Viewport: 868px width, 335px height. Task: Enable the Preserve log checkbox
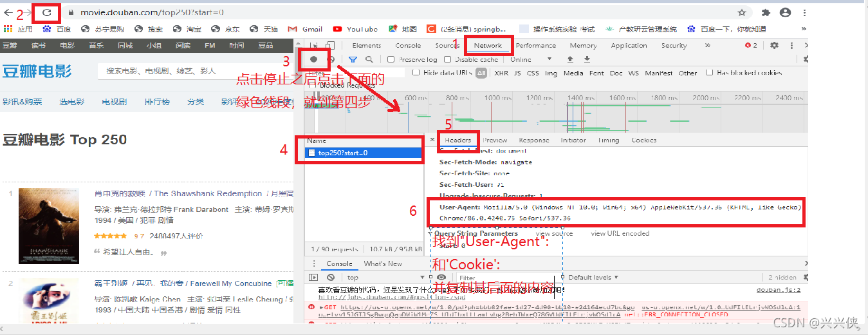[391, 59]
